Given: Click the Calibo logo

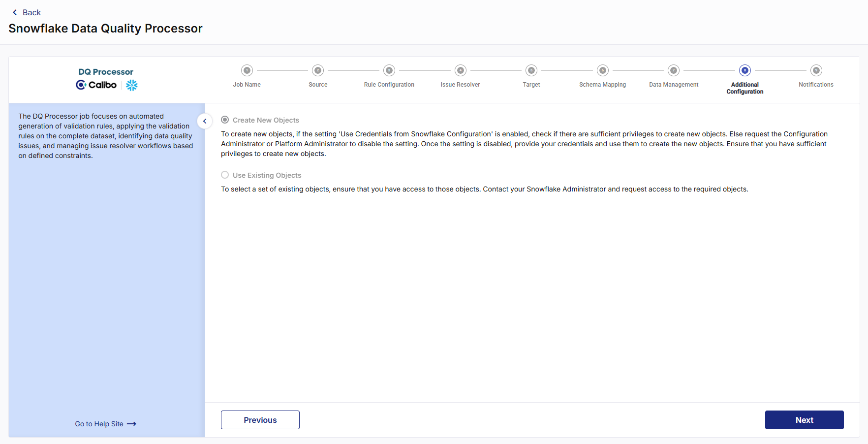Looking at the screenshot, I should click(96, 85).
